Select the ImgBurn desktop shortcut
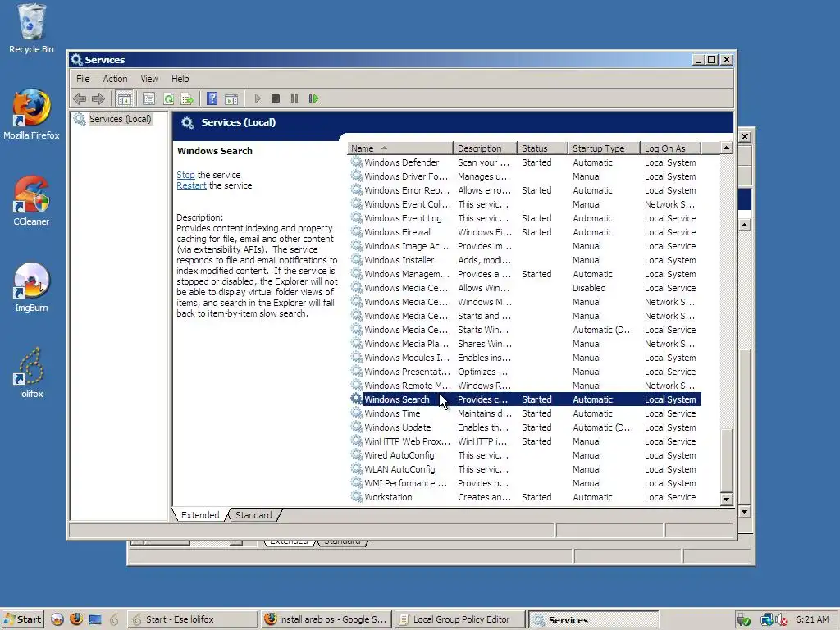 (31, 287)
